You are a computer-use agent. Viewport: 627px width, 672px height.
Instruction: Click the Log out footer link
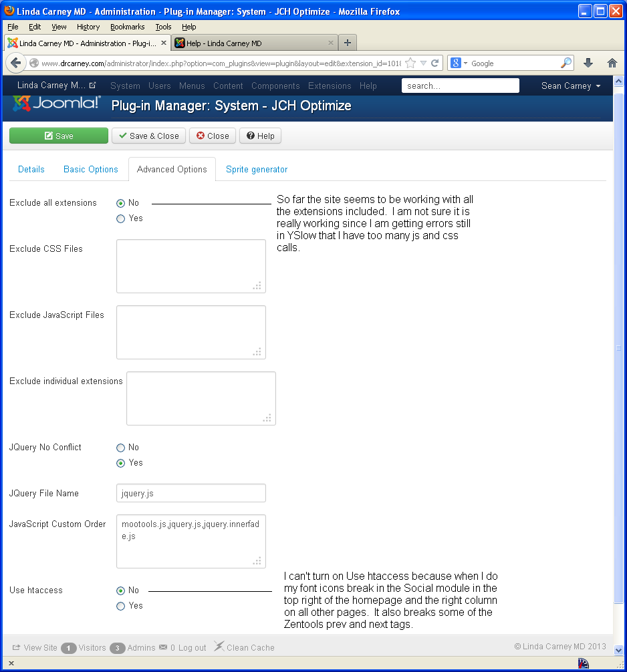tap(192, 647)
